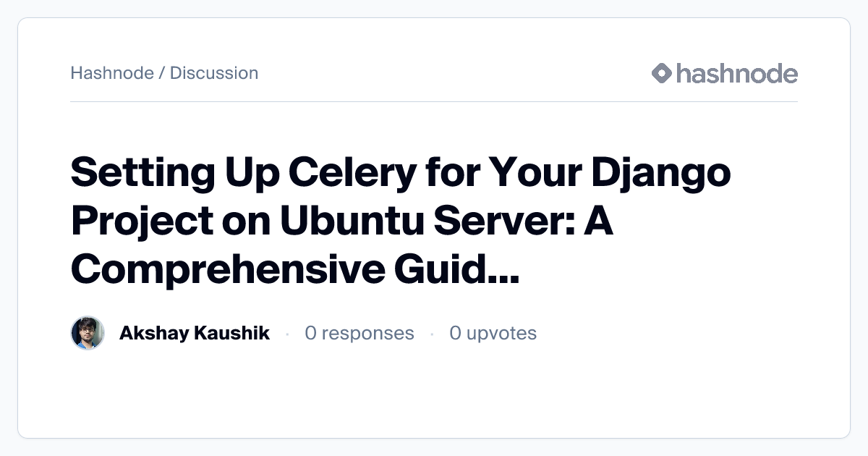This screenshot has width=868, height=456.
Task: Click the 0 upvotes count
Action: pos(493,333)
